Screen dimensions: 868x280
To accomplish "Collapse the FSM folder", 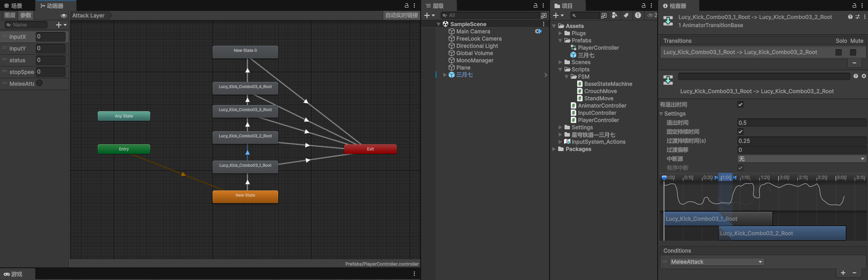I will [567, 76].
